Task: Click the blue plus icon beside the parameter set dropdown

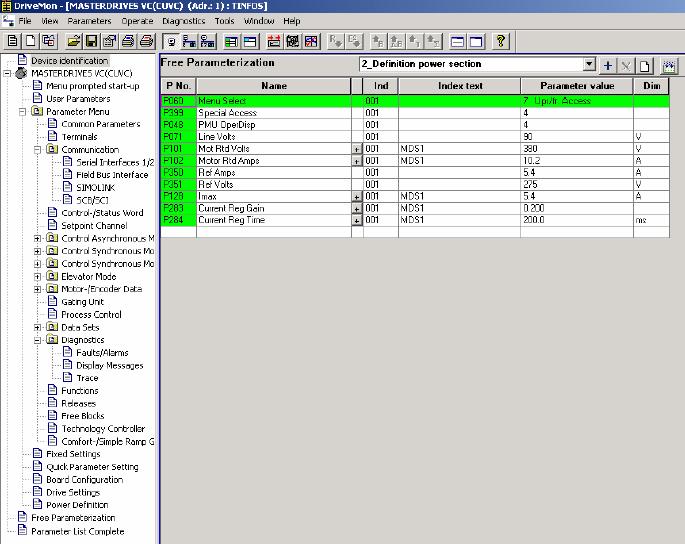Action: pyautogui.click(x=607, y=66)
